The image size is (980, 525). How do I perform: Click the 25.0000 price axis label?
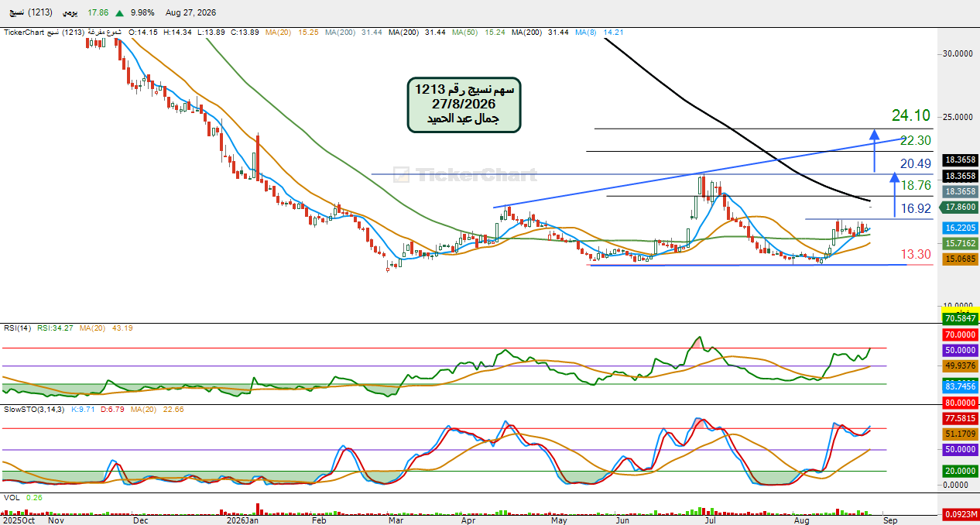tap(957, 117)
